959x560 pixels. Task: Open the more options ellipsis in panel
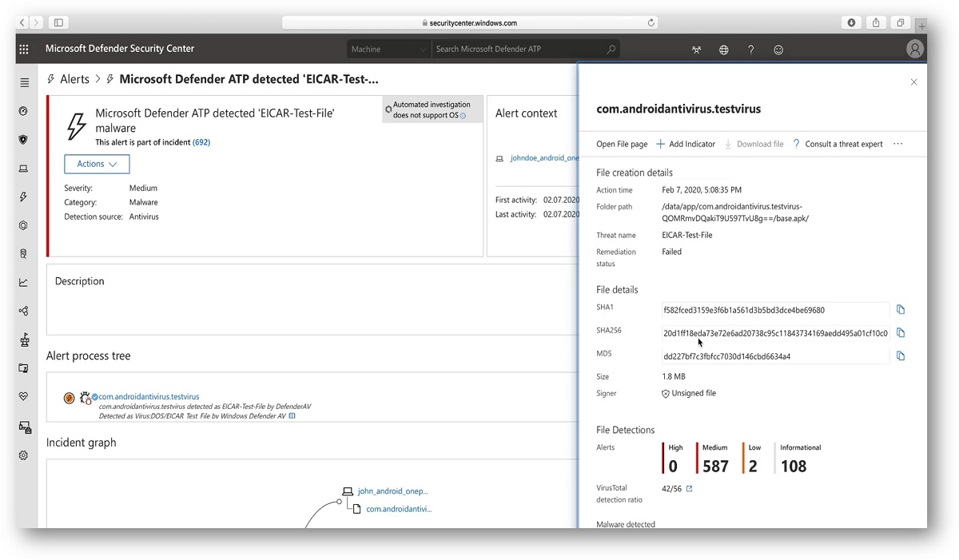897,144
